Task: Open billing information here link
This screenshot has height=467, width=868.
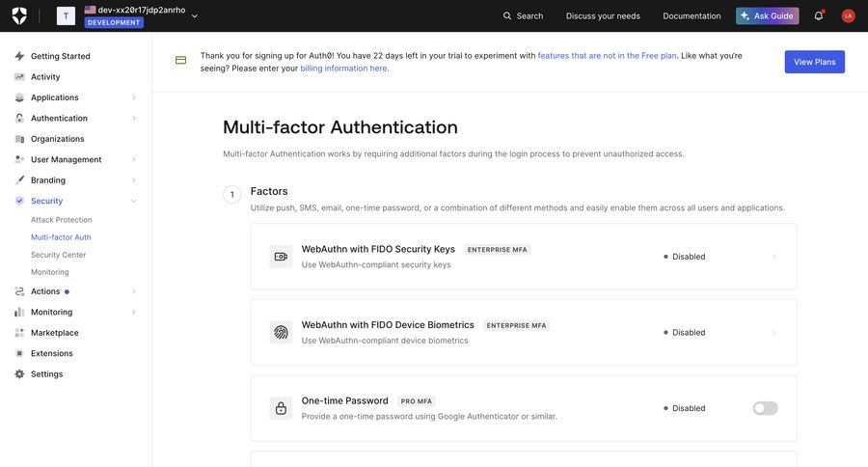Action: click(343, 69)
